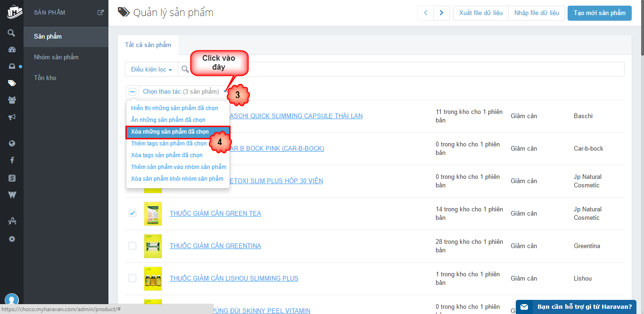
Task: Check the LISHOU SLIMMING PLUS checkbox
Action: [x=132, y=278]
